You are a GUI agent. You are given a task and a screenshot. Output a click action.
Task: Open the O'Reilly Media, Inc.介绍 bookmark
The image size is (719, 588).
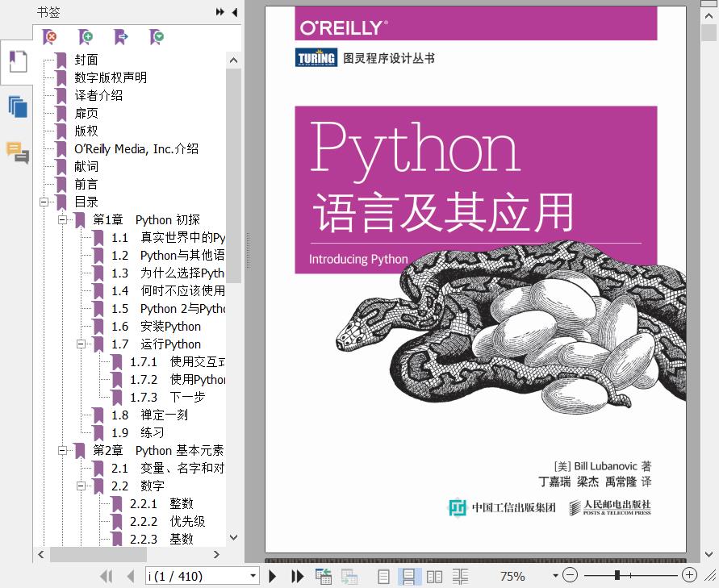136,149
